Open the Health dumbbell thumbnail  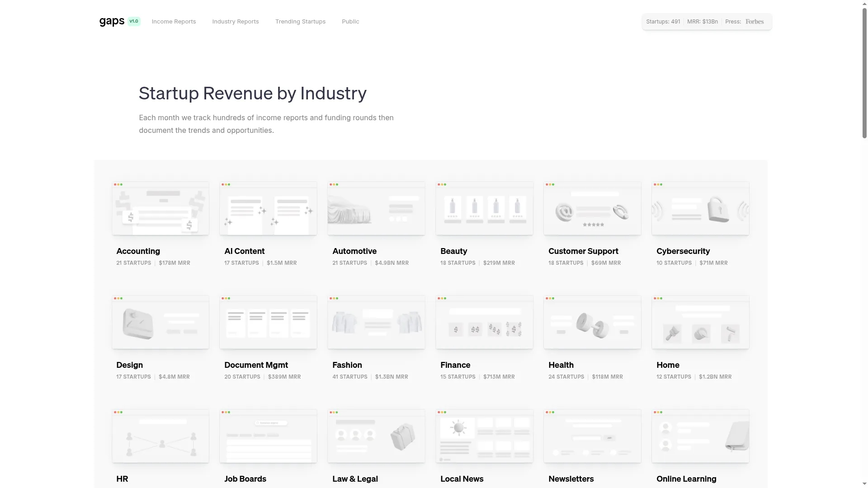point(592,322)
